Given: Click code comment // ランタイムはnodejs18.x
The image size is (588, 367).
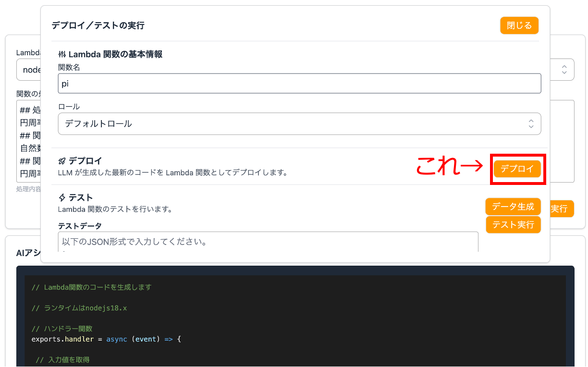Looking at the screenshot, I should pos(79,308).
